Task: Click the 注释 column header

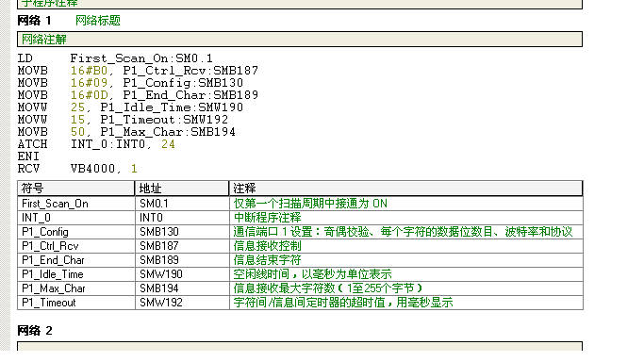Action: [405, 189]
